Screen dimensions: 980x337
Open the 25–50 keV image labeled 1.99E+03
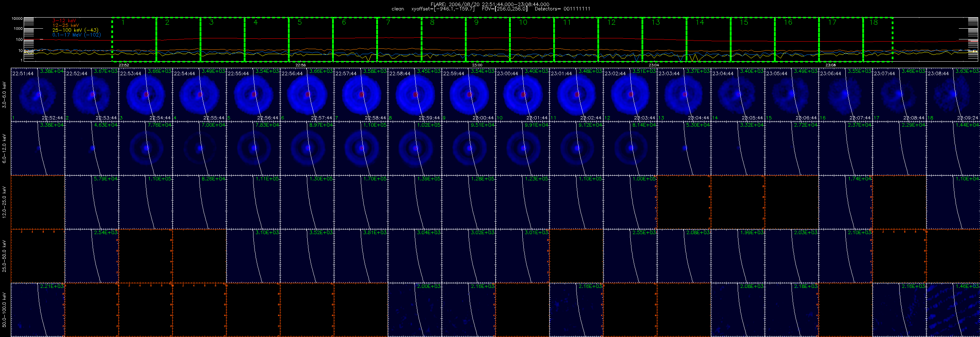coord(738,256)
